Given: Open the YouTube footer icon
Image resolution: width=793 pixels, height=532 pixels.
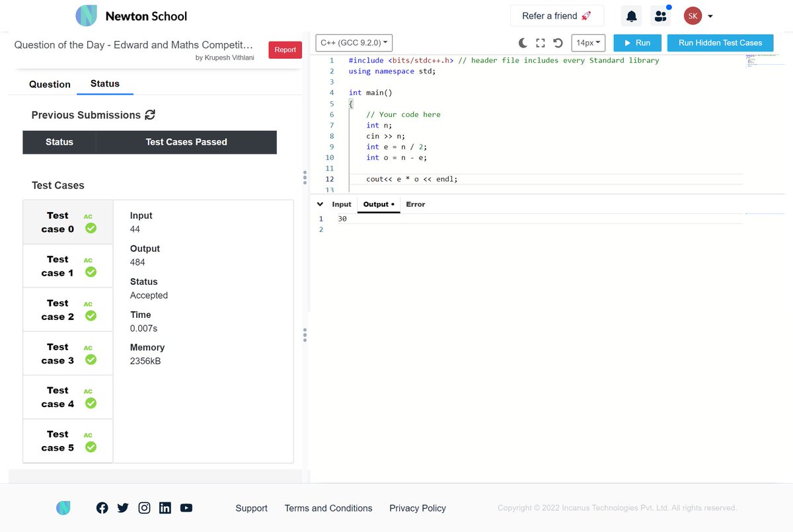Looking at the screenshot, I should click(x=186, y=508).
